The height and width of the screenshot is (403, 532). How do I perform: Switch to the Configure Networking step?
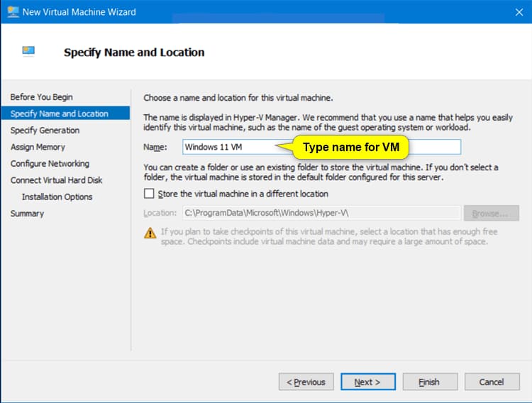coord(50,163)
